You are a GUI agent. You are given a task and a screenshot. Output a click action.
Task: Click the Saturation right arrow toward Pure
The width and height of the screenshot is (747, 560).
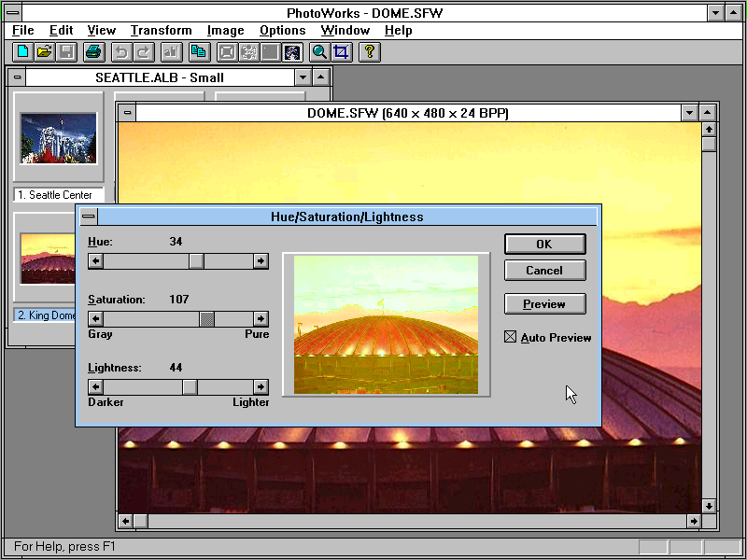tap(261, 318)
